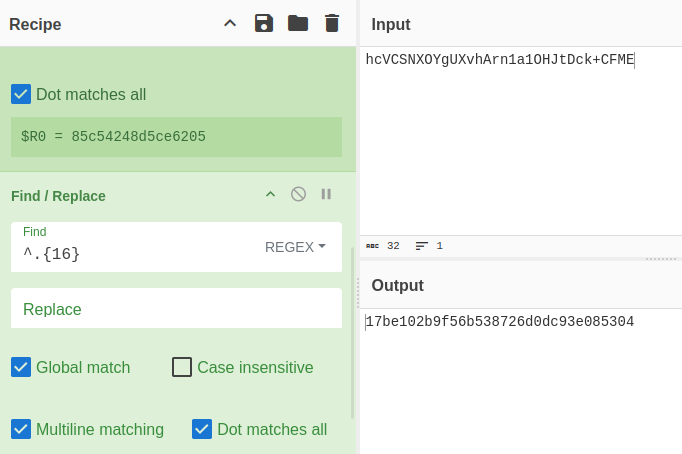
Task: Click the character count icon under Input
Action: [x=373, y=246]
